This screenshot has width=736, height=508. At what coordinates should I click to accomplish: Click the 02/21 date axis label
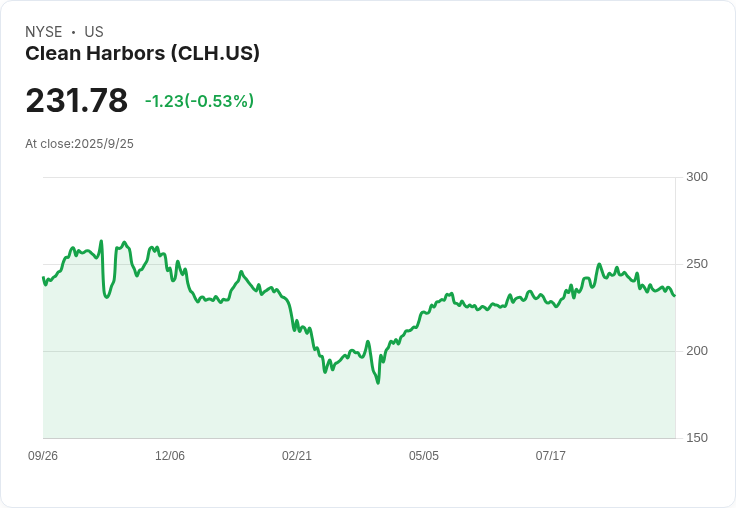(x=297, y=456)
